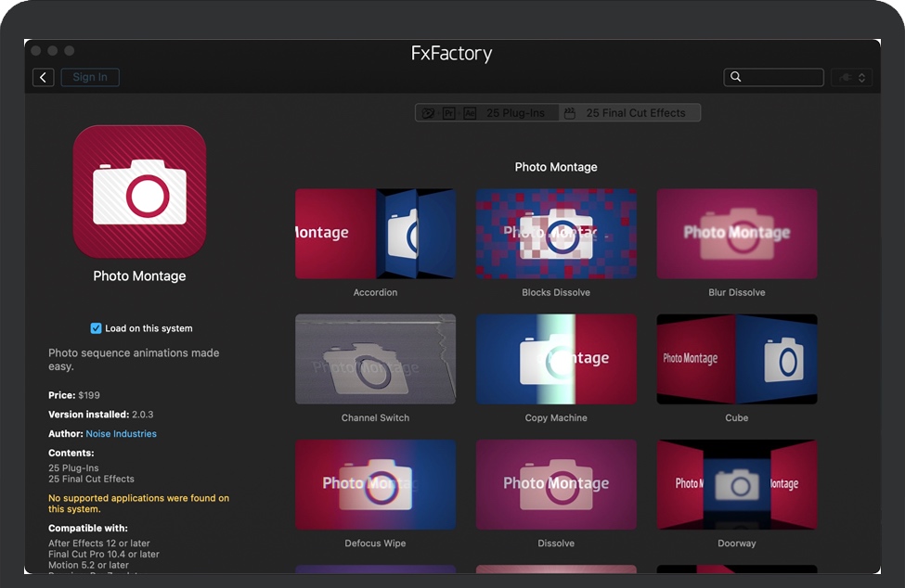Click the '25 Final Cut Effects' contents line
This screenshot has width=905, height=588.
point(91,479)
